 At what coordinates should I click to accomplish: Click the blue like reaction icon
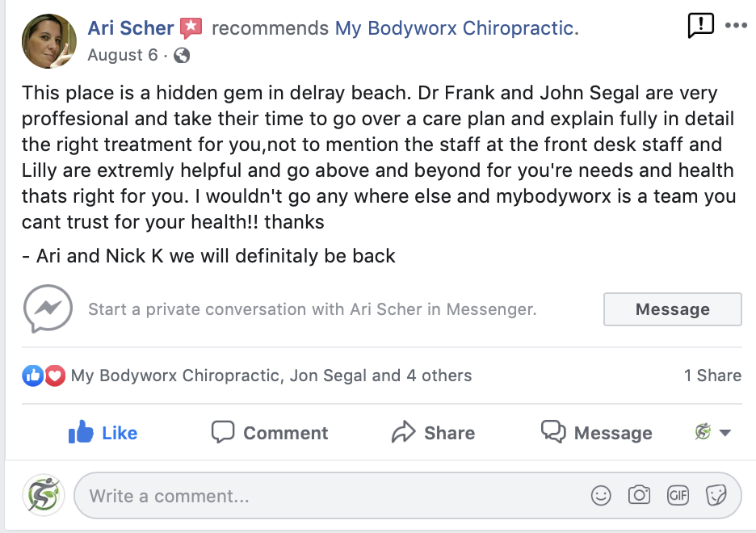point(33,376)
